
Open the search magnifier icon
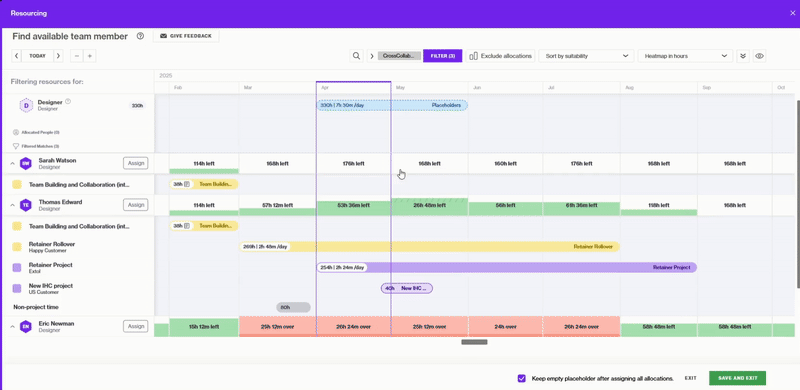tap(357, 56)
